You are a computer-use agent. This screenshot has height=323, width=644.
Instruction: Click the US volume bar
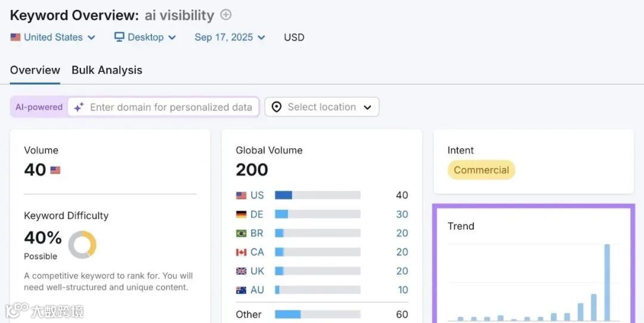317,195
